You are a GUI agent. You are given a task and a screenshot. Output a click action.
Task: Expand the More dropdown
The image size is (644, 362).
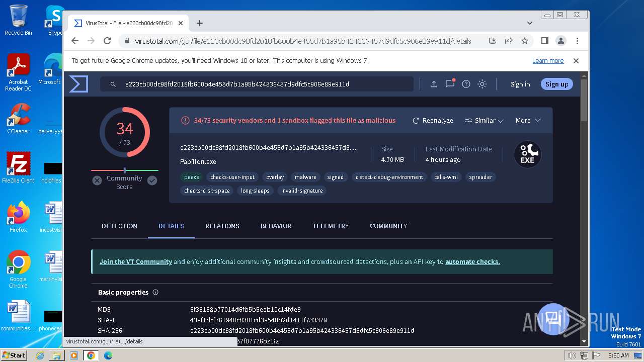(528, 121)
